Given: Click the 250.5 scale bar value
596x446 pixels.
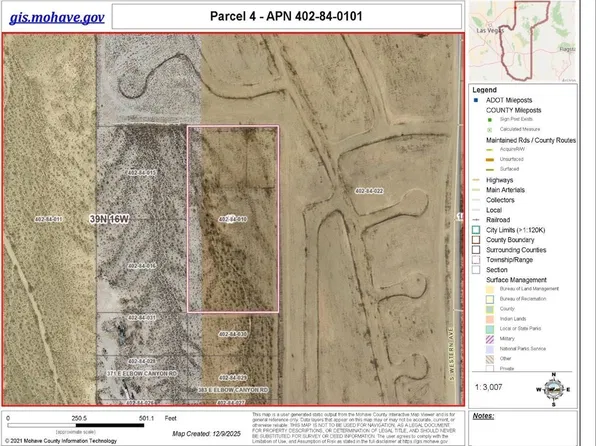Looking at the screenshot, I should point(79,418).
